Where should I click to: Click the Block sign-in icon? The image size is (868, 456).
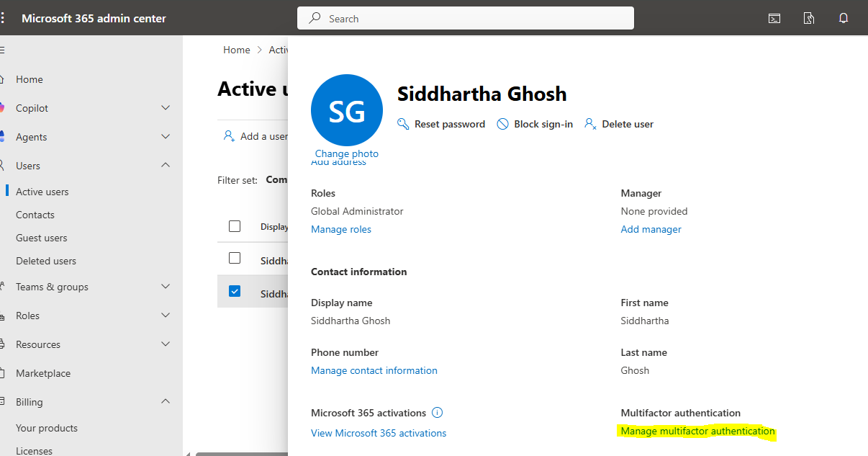(502, 124)
